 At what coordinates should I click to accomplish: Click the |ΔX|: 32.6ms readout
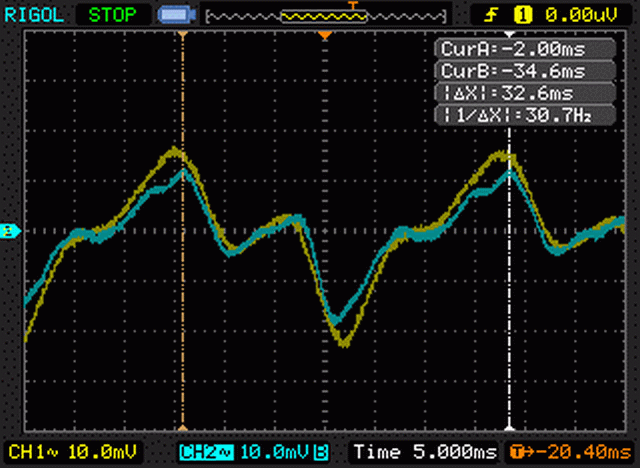[x=525, y=93]
